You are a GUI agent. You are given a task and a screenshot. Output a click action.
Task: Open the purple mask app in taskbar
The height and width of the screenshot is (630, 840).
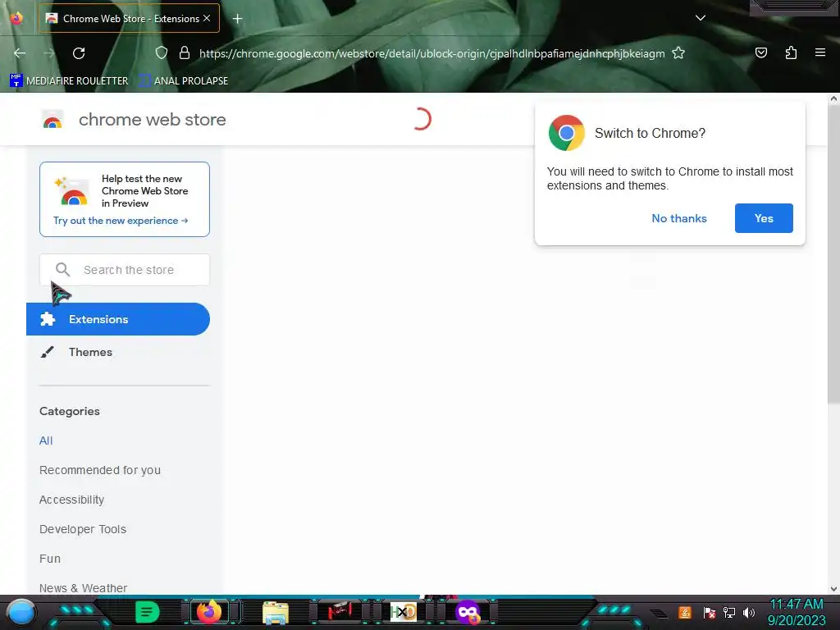(467, 612)
